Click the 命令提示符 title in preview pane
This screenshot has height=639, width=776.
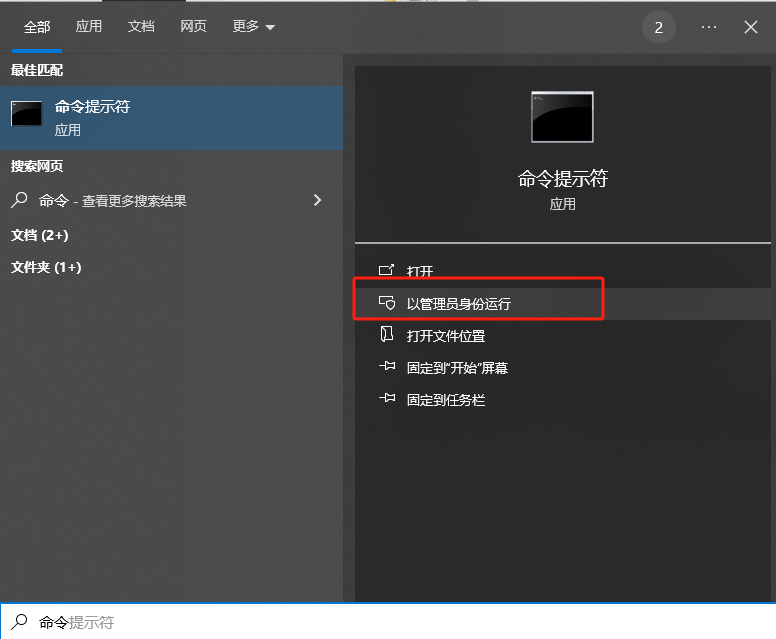[563, 179]
